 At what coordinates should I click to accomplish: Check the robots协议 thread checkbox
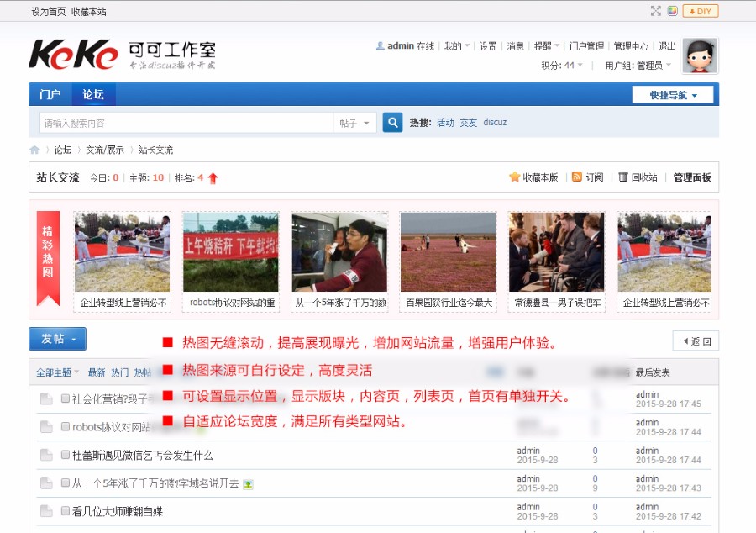point(64,427)
